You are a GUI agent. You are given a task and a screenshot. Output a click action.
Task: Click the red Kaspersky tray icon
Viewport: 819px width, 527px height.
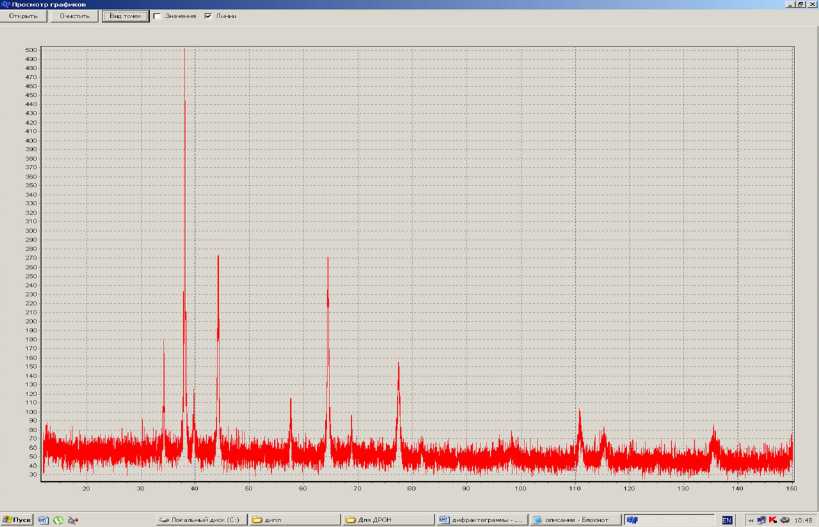coord(772,520)
